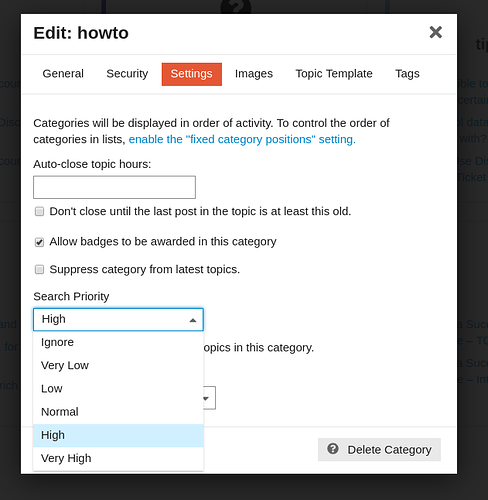Open the General tab
488x500 pixels.
pos(63,74)
